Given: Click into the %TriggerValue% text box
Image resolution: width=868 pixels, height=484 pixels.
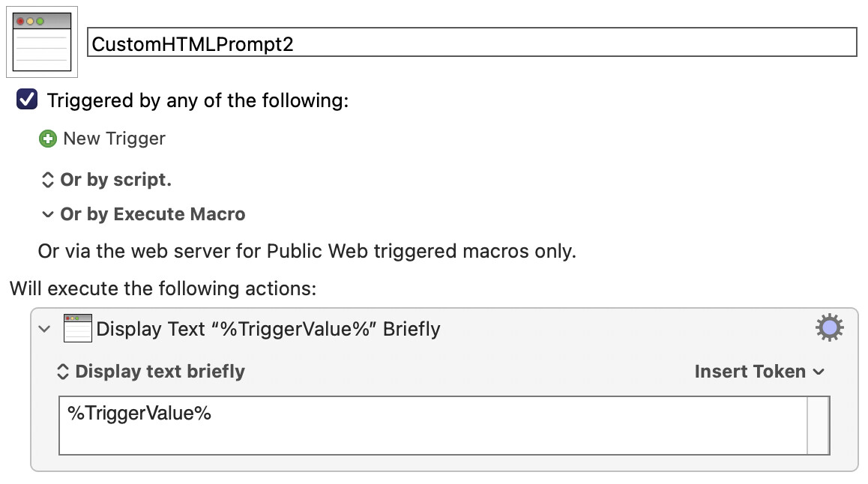Looking at the screenshot, I should [x=433, y=426].
